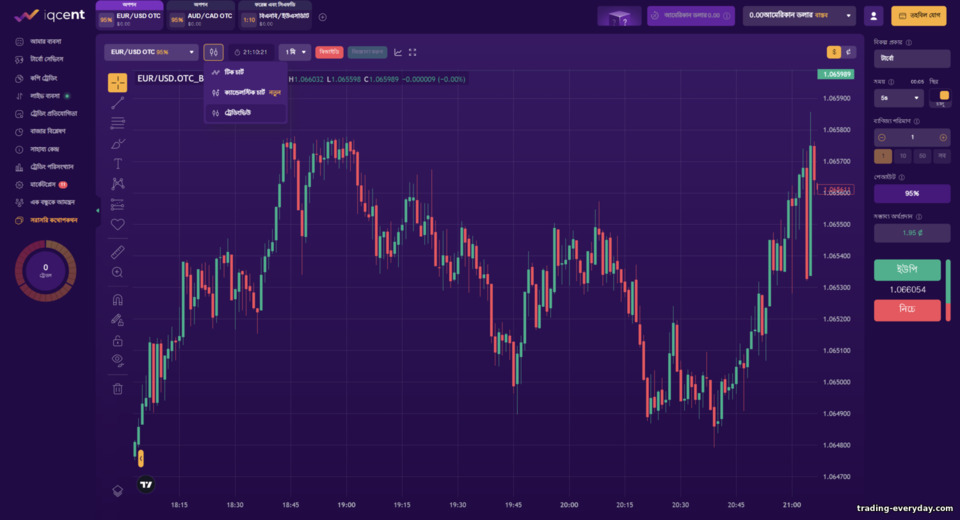
Task: Switch to the AUD/CAD OTC tab
Action: tap(201, 17)
